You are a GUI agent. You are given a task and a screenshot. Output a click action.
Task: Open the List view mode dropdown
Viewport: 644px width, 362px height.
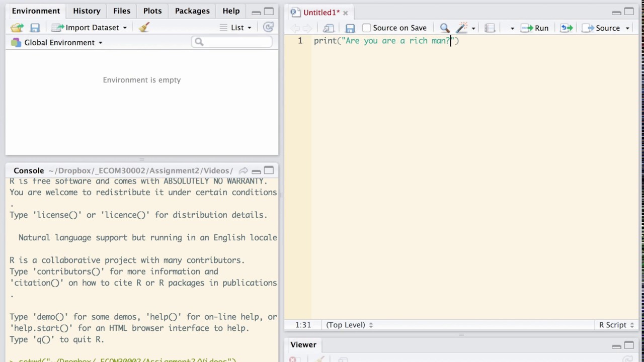pyautogui.click(x=249, y=28)
